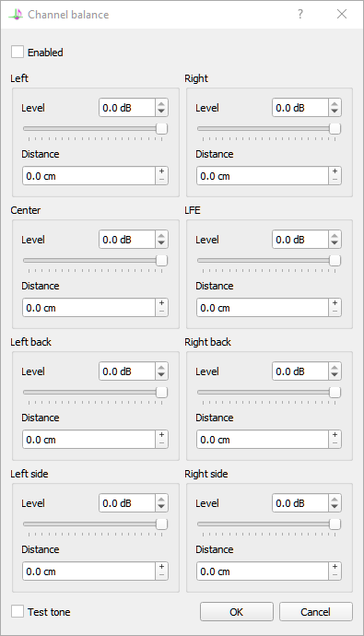The width and height of the screenshot is (364, 636).
Task: Click the LFE channel level slider handle
Action: coord(335,261)
